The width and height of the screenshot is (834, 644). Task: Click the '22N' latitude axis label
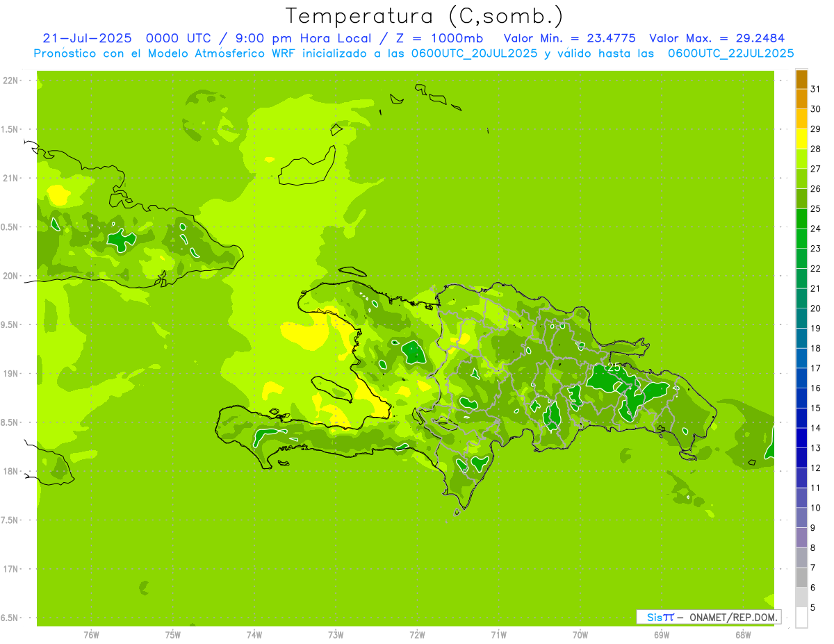(11, 81)
